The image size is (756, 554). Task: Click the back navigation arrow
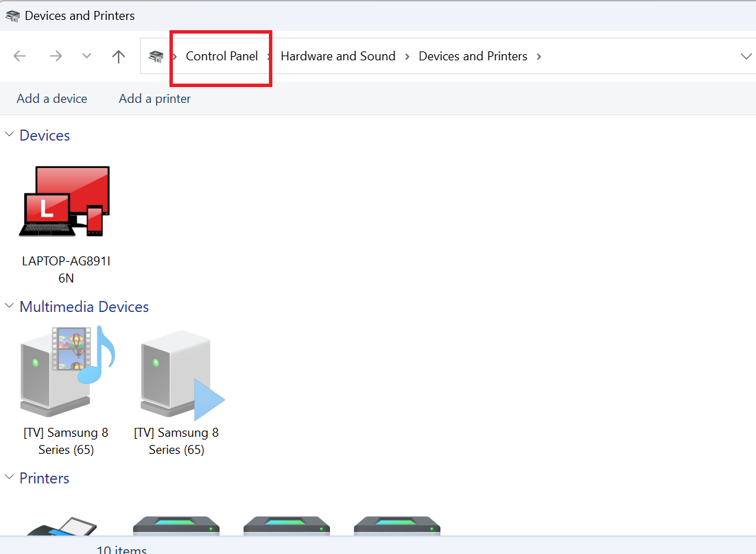pyautogui.click(x=20, y=56)
